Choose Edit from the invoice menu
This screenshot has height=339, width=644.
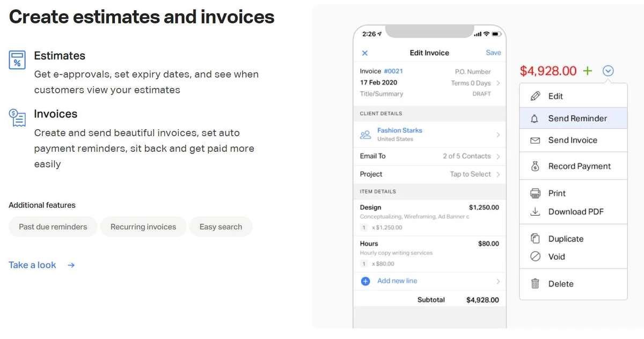click(573, 96)
